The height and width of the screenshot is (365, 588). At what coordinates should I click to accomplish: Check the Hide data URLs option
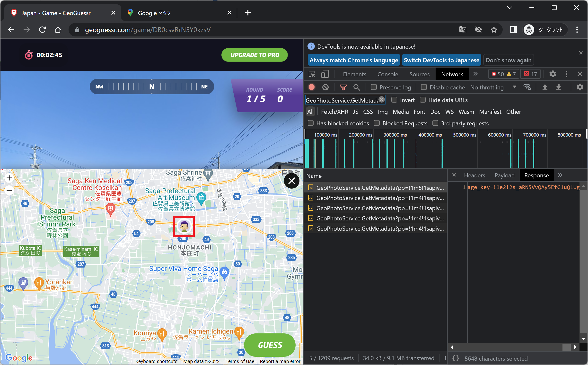(x=423, y=100)
